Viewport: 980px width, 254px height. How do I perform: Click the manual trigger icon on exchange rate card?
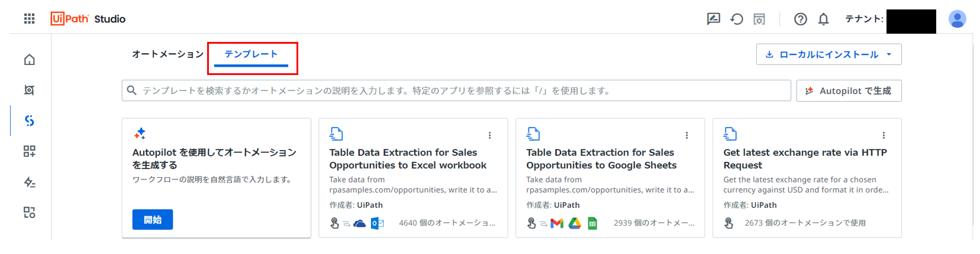[x=728, y=223]
